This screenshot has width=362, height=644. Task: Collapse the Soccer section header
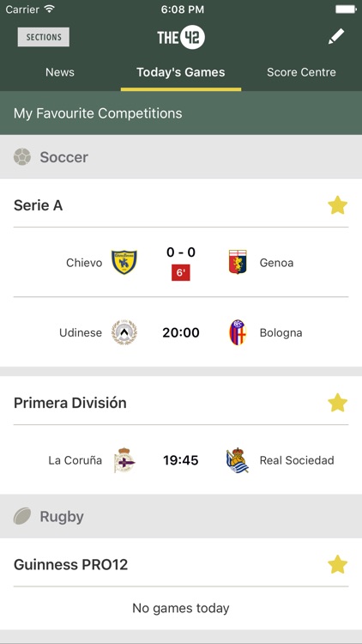(181, 157)
